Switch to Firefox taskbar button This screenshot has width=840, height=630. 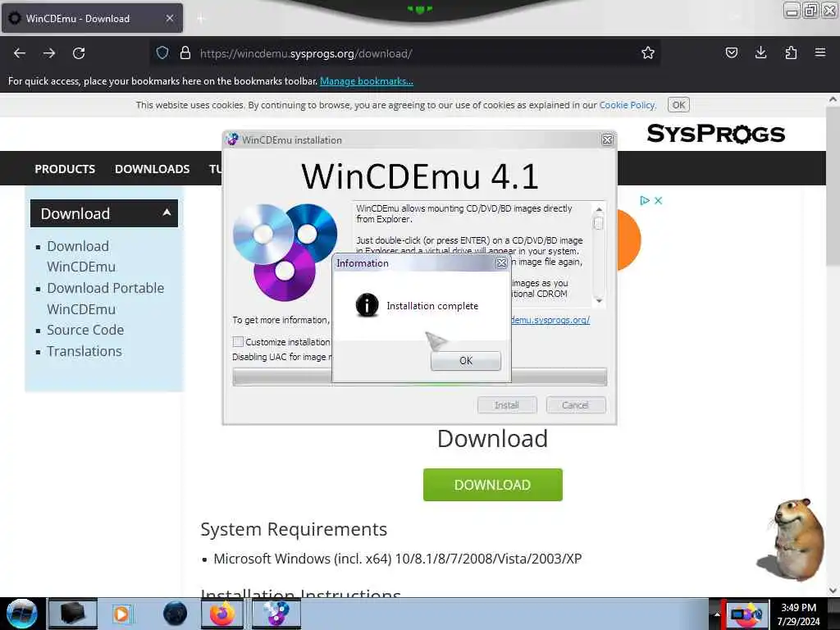point(222,614)
